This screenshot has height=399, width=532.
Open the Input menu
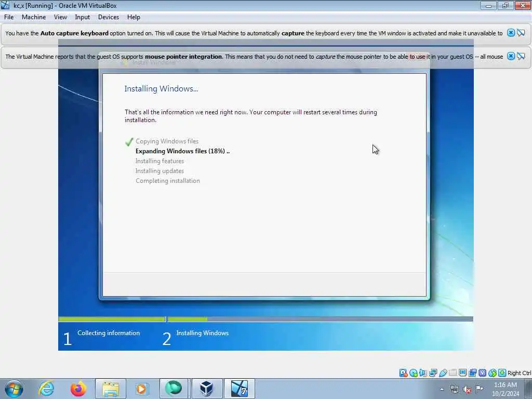pyautogui.click(x=83, y=17)
